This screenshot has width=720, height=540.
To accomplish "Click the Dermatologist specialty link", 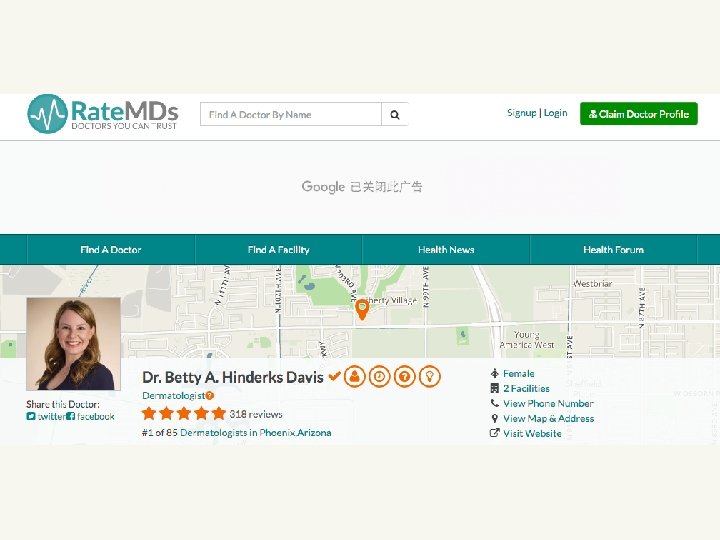I will (173, 395).
